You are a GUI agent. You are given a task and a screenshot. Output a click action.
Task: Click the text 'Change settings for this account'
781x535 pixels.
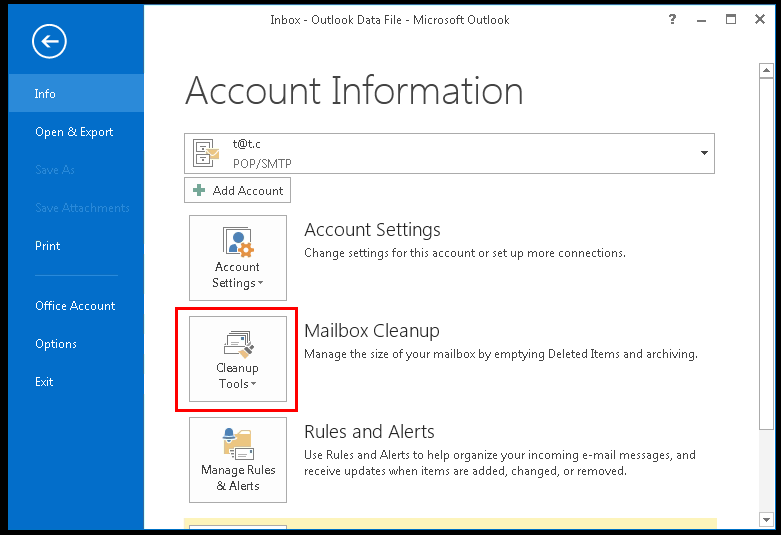coord(390,253)
